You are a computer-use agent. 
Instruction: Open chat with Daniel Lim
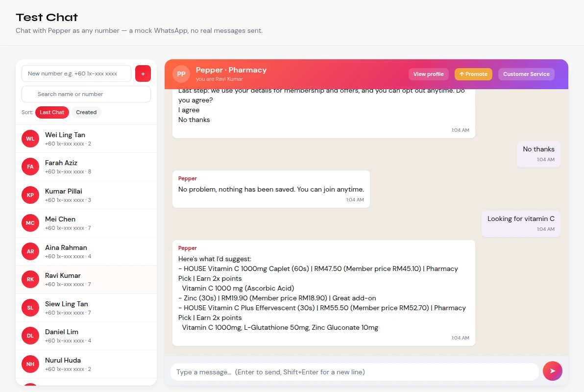pyautogui.click(x=86, y=335)
